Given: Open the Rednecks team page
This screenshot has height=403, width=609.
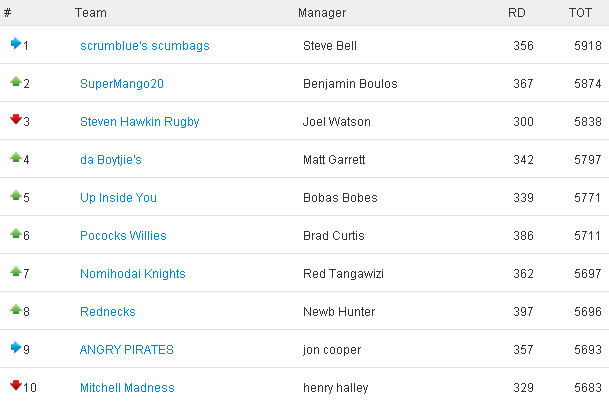Looking at the screenshot, I should pos(108,312).
